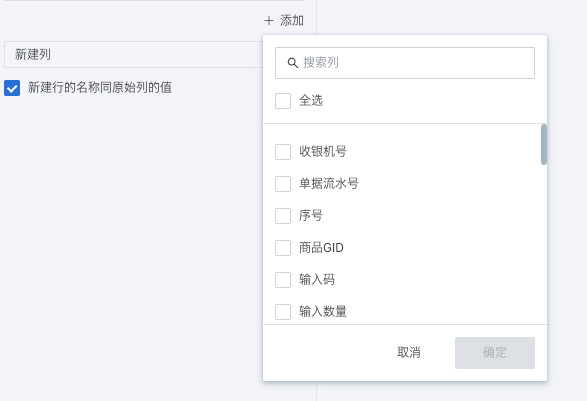Select the 商品GID label text
This screenshot has width=587, height=401.
click(x=321, y=248)
